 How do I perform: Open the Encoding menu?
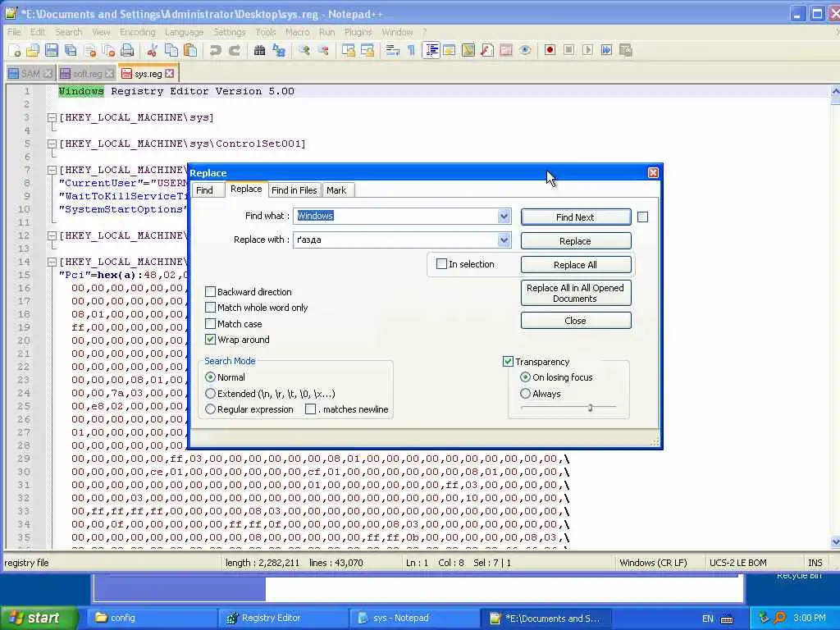click(137, 32)
